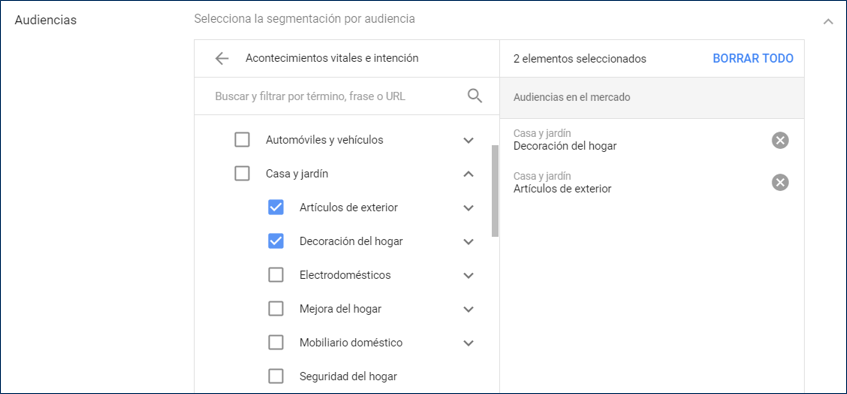Click the 'Mobiliario doméstico' label
Image resolution: width=847 pixels, height=394 pixels.
(351, 343)
